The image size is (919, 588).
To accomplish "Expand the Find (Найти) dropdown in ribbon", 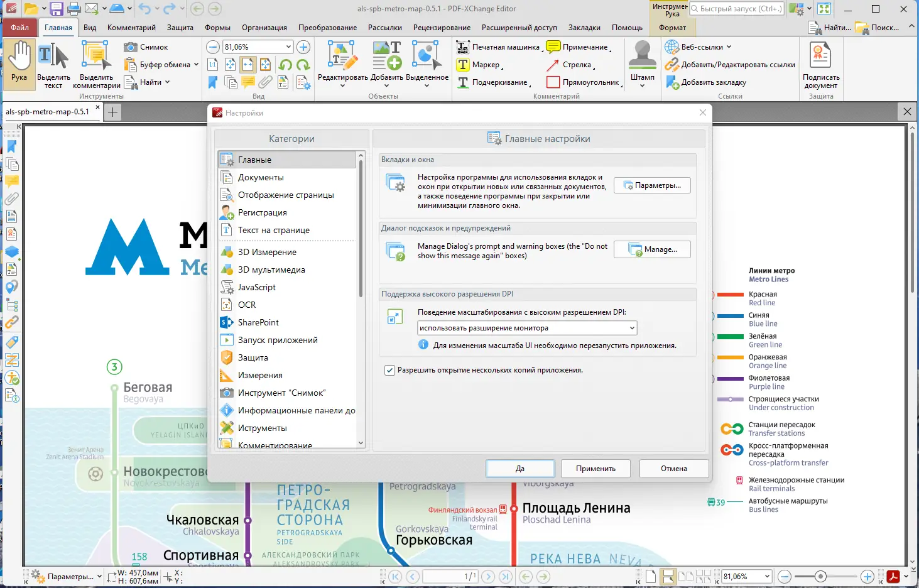I will tap(167, 82).
